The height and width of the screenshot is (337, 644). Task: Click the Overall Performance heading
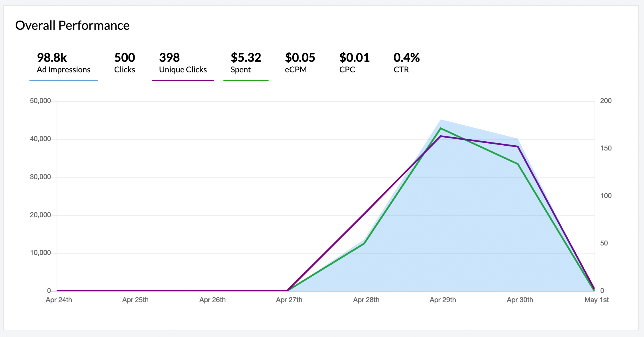72,25
